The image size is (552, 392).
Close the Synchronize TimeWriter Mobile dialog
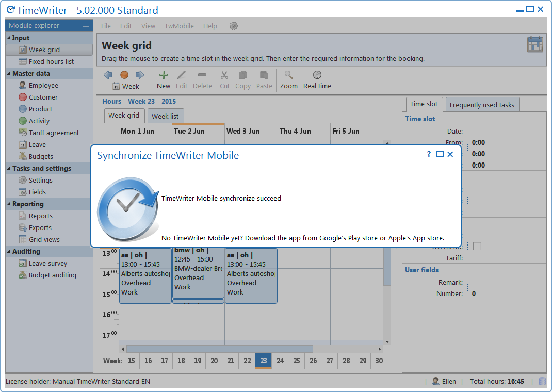450,154
